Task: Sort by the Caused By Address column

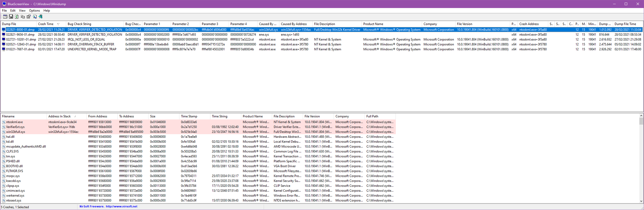Action: click(x=296, y=24)
